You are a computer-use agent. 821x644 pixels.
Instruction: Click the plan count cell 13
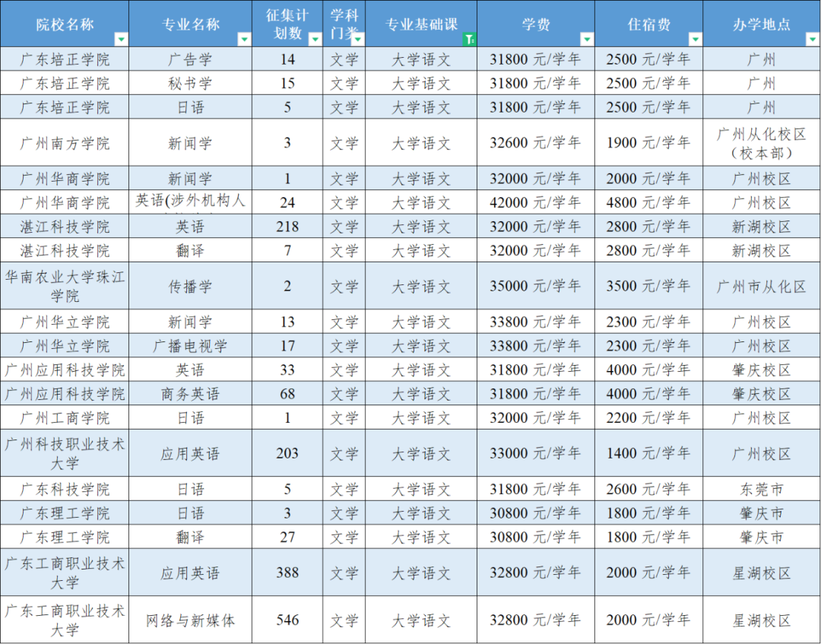point(287,322)
